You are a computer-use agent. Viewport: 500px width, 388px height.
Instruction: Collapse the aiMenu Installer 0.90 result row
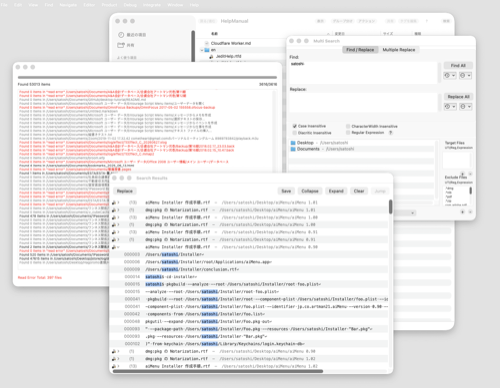pos(118,247)
